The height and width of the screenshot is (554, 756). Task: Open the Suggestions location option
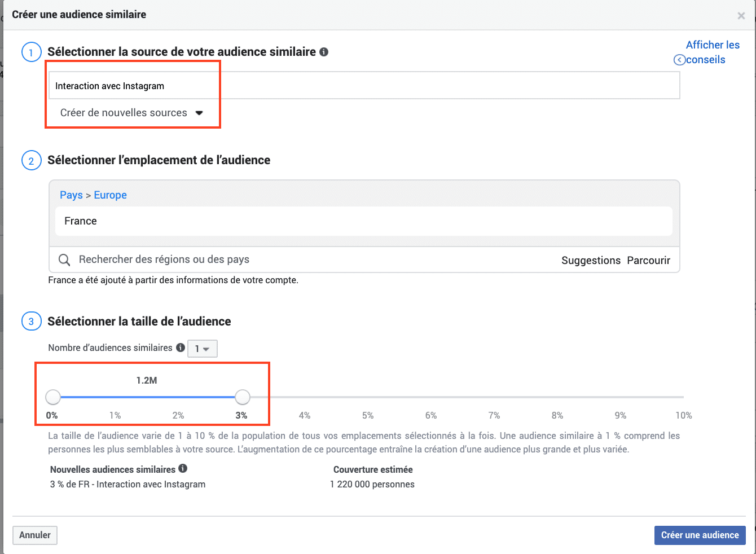[591, 260]
